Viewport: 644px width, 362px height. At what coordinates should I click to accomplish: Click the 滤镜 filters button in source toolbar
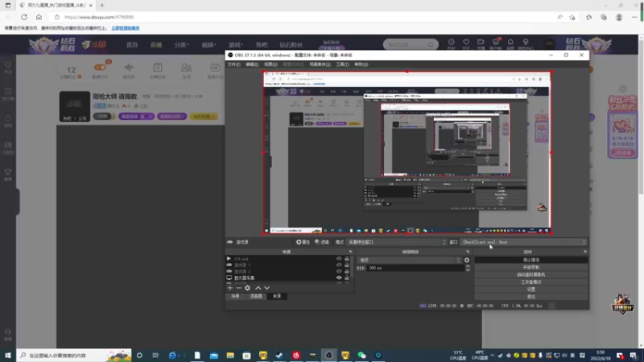(x=322, y=242)
